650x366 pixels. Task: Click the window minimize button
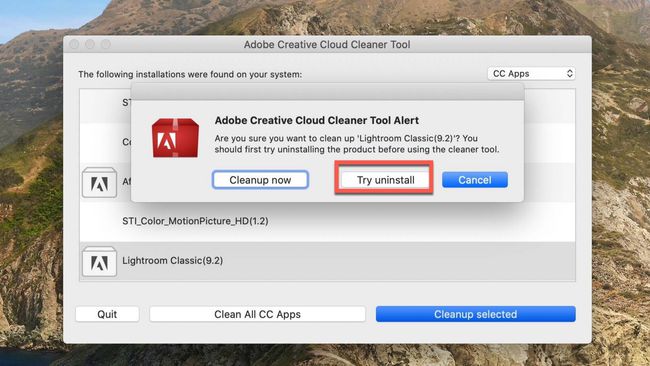(90, 44)
